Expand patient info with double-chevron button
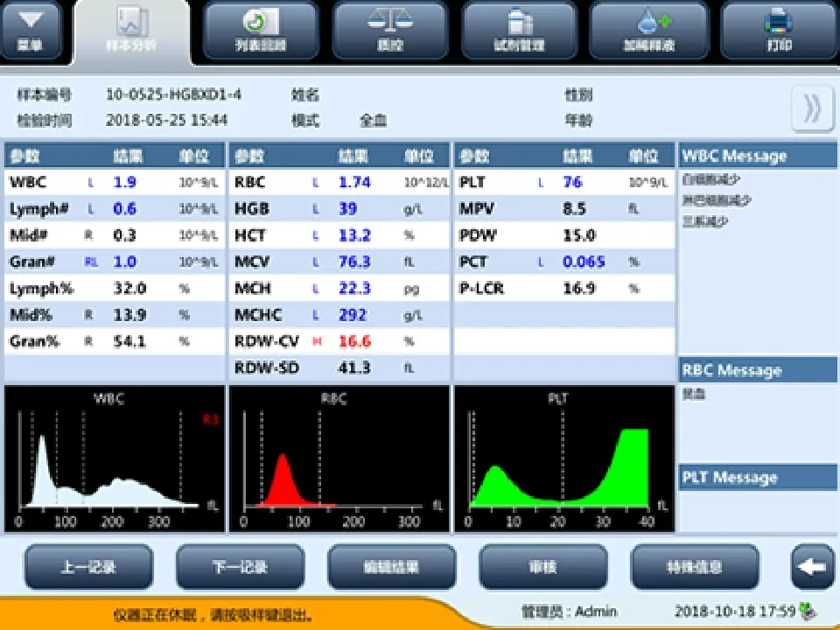This screenshot has width=840, height=630. 812,108
